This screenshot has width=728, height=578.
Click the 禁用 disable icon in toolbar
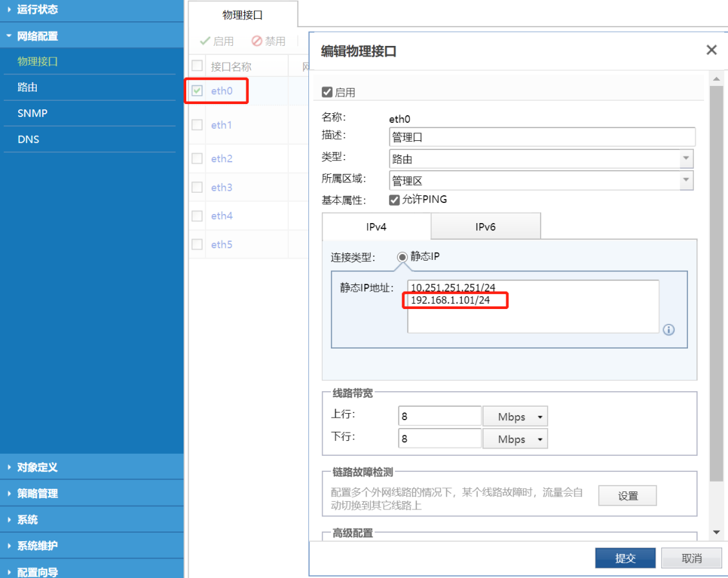click(x=267, y=41)
